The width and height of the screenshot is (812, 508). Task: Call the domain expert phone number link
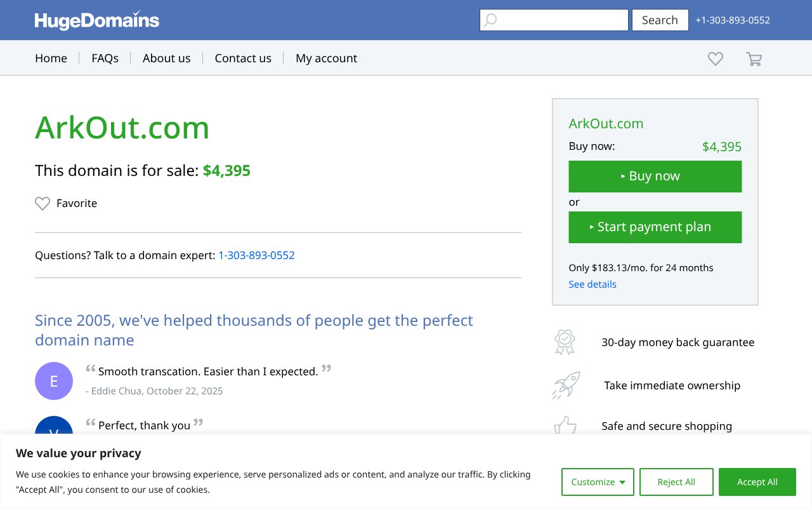click(x=256, y=255)
